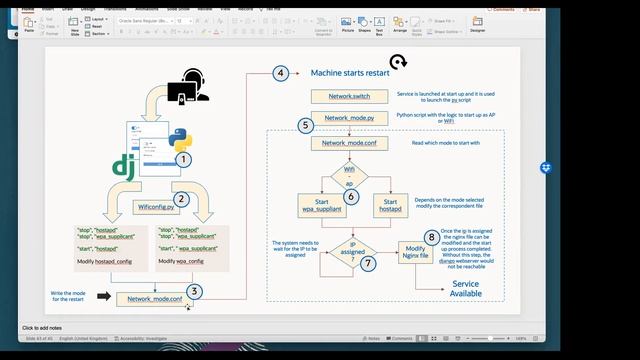The width and height of the screenshot is (640, 360).
Task: Click the zoom slider handle
Action: 490,338
